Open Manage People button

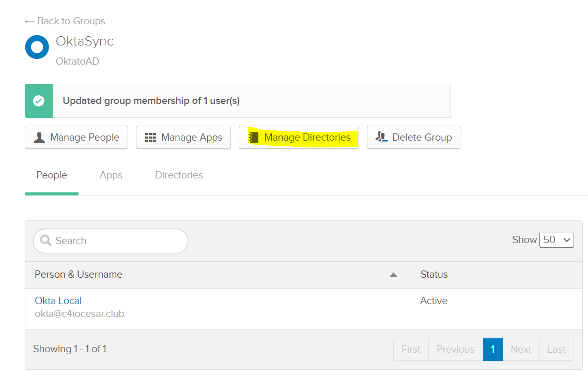pyautogui.click(x=76, y=138)
